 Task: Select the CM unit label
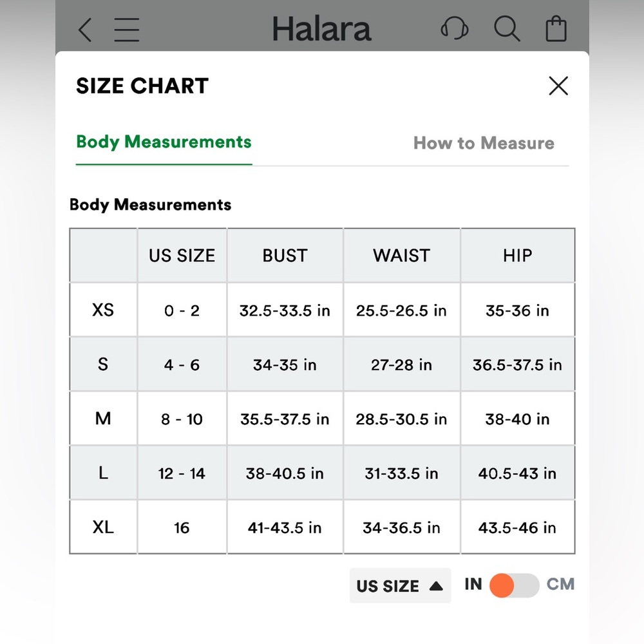click(560, 584)
